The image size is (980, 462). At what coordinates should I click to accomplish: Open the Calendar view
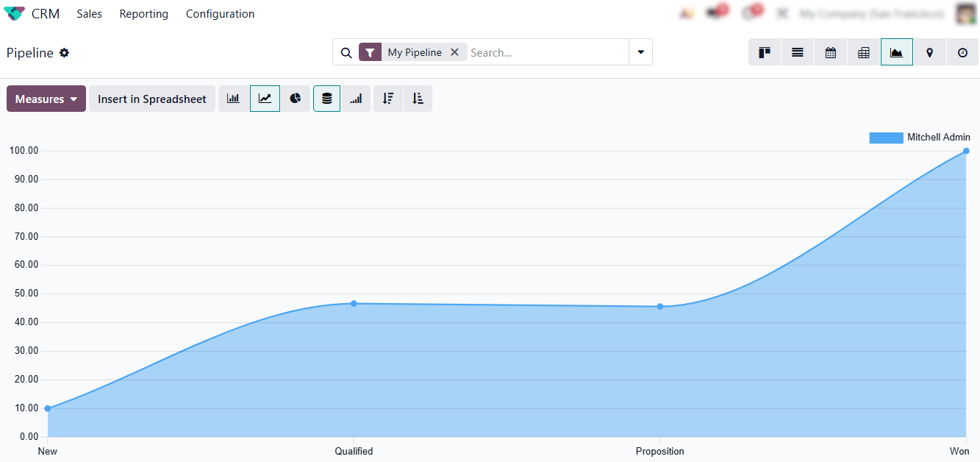pos(831,52)
